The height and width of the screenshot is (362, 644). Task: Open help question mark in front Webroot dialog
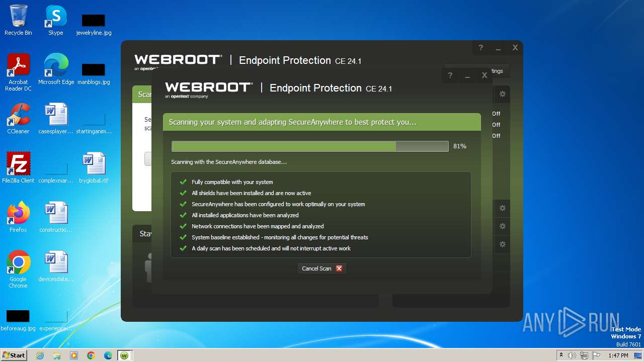pos(450,75)
